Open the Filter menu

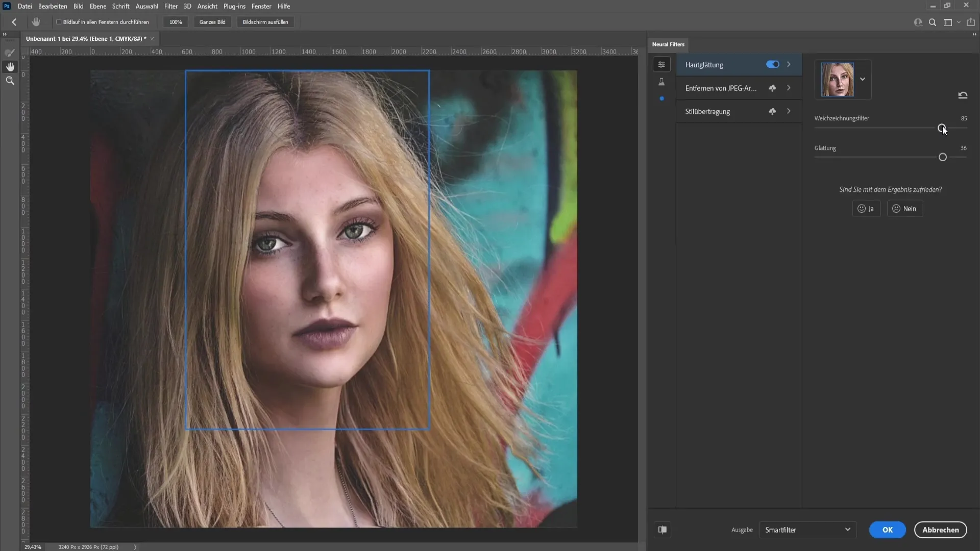click(171, 6)
